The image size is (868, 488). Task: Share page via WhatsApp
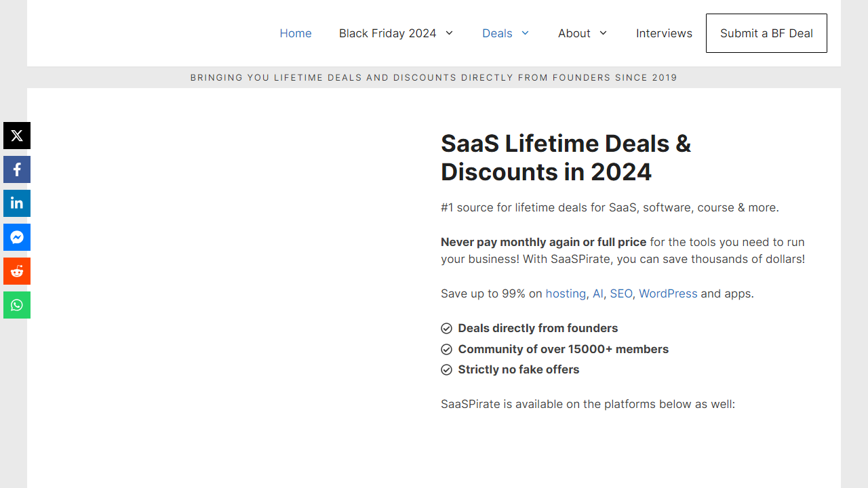pos(17,305)
